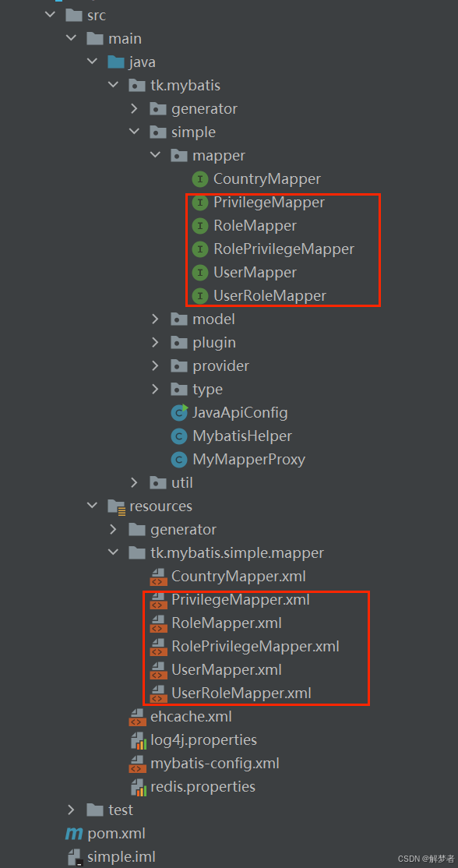Click the log4j.properties file icon

137,739
